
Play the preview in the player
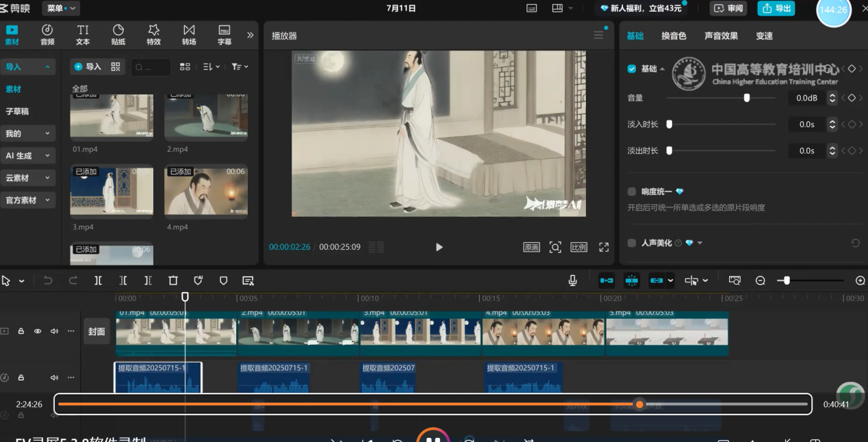tap(439, 247)
